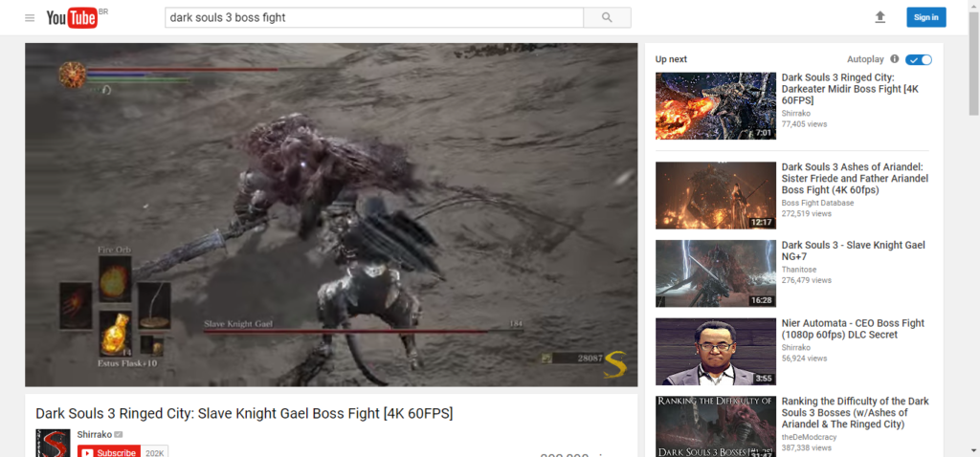
Task: Open the hamburger guide menu
Action: (30, 18)
